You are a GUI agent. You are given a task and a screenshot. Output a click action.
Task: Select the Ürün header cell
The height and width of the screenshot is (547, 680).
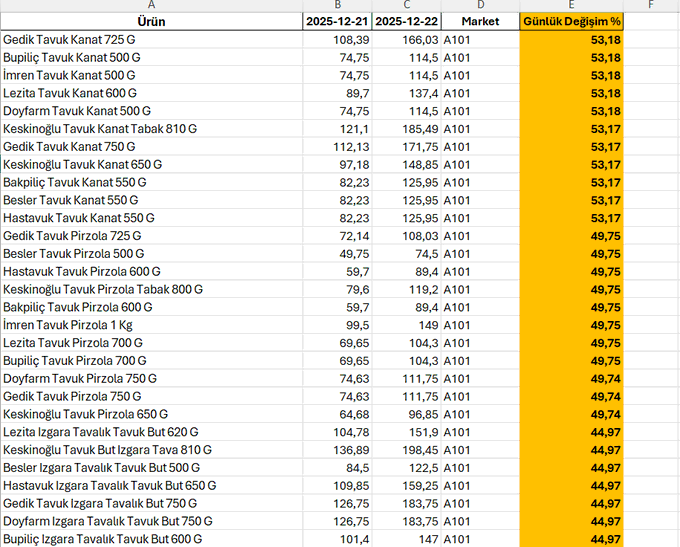[x=151, y=21]
